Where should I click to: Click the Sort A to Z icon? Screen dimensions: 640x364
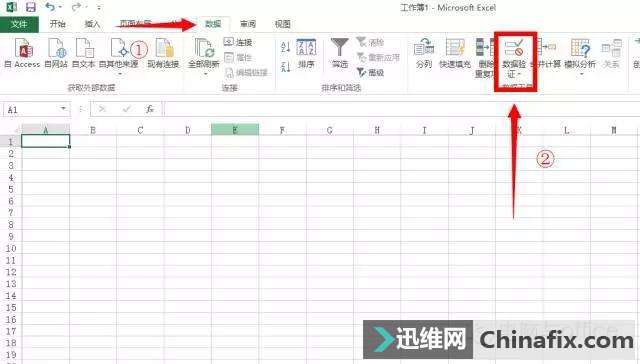click(x=286, y=47)
